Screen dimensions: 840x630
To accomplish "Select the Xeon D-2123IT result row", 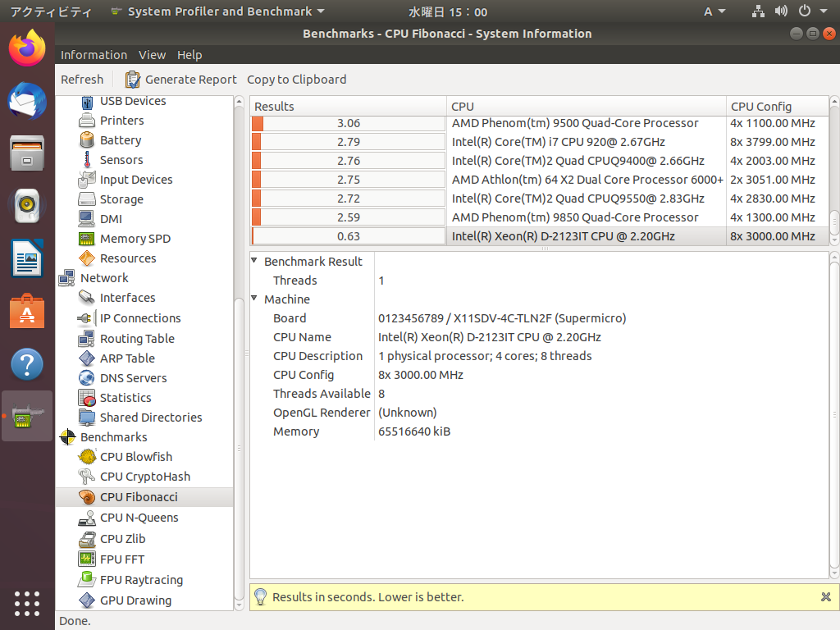I will click(540, 236).
